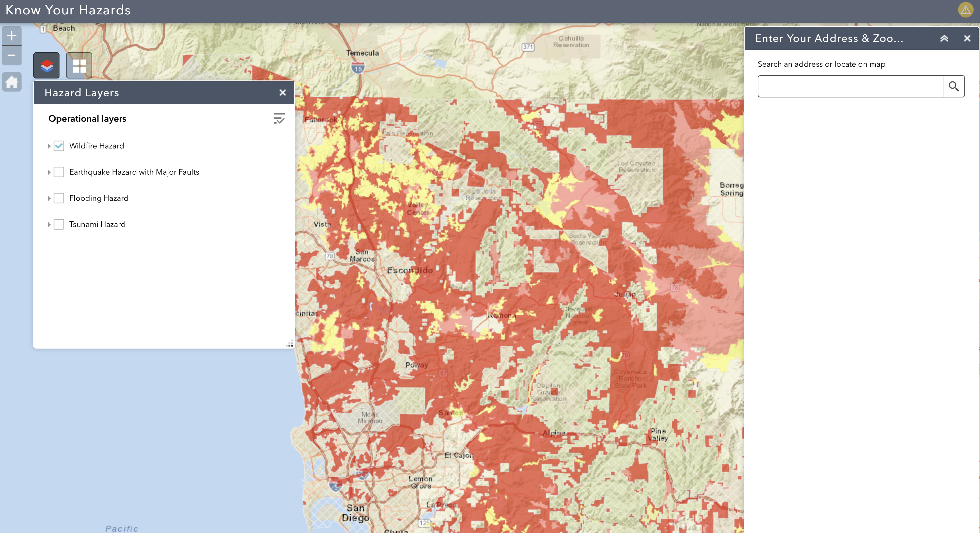Enable the Flooding Hazard layer checkbox
The height and width of the screenshot is (533, 980).
[x=59, y=198]
